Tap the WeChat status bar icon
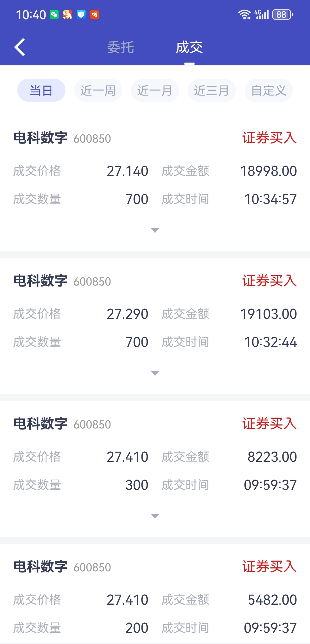The image size is (310, 644). coord(54,15)
